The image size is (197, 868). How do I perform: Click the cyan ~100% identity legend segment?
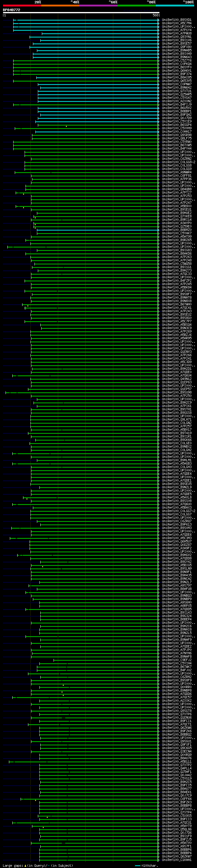[x=175, y=6]
